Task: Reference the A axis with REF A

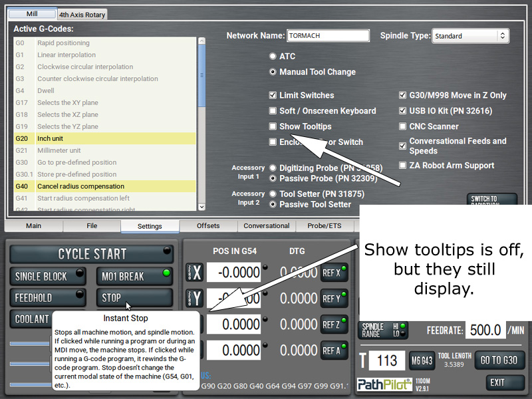Action: (x=334, y=350)
